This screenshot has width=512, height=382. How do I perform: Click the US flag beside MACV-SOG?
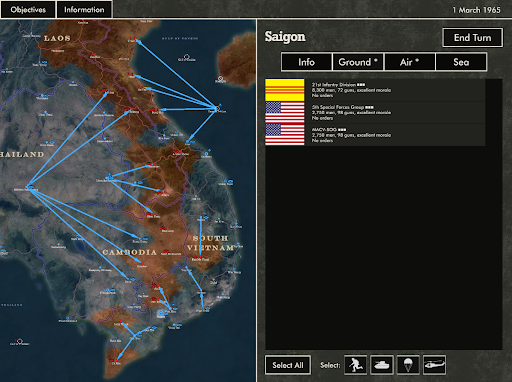(285, 135)
